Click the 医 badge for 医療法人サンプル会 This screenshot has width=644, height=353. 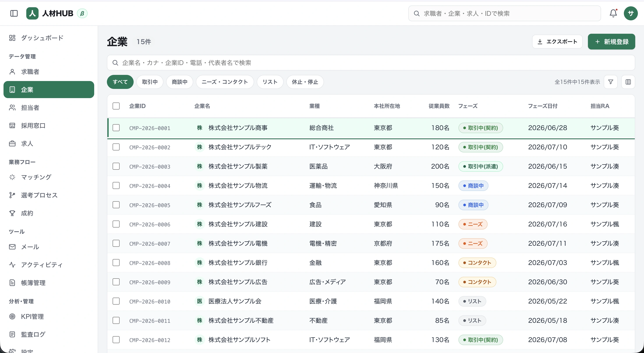pyautogui.click(x=200, y=301)
